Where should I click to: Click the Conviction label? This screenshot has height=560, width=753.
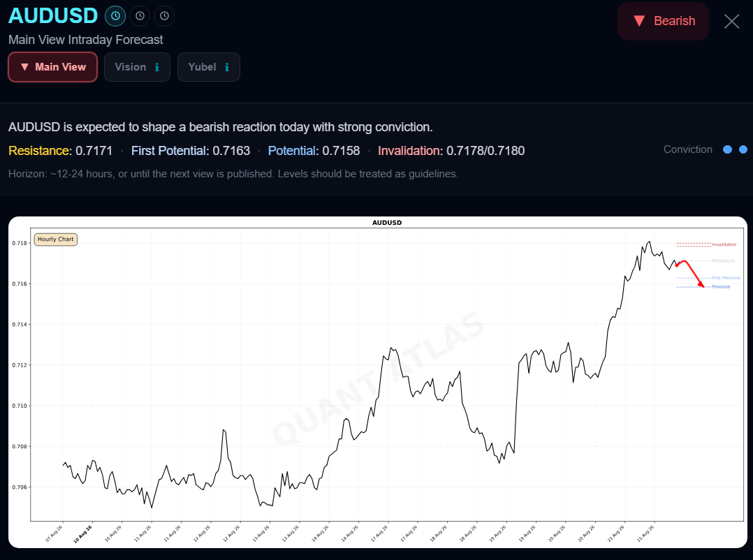[687, 149]
